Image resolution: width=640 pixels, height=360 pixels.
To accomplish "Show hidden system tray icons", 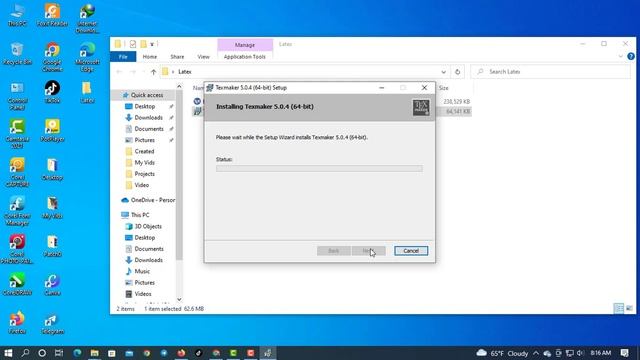I will [x=536, y=353].
